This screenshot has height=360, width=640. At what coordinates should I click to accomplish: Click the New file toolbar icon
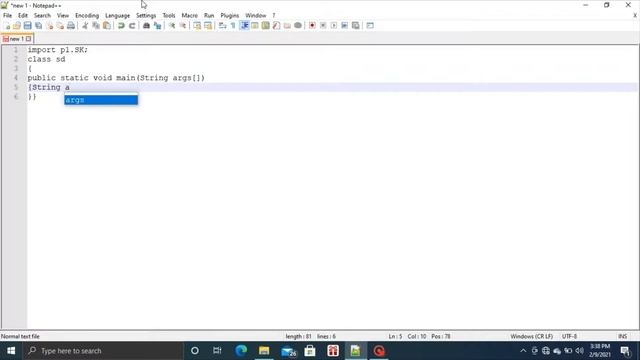7,26
